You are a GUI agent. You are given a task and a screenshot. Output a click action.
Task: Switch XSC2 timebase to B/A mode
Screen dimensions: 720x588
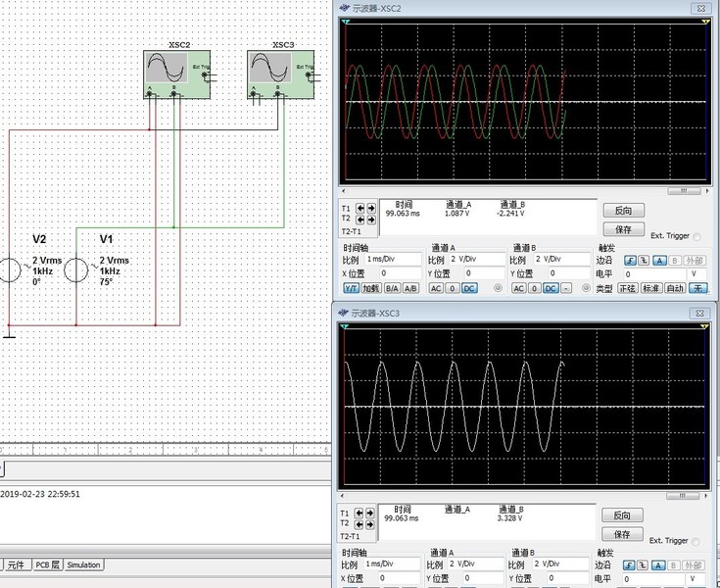pyautogui.click(x=391, y=288)
